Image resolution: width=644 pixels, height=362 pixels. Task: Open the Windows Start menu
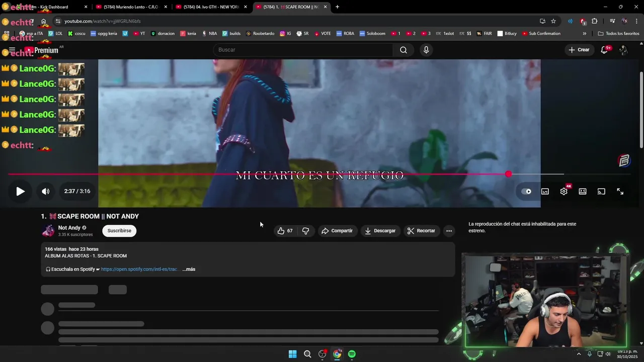[x=292, y=354]
